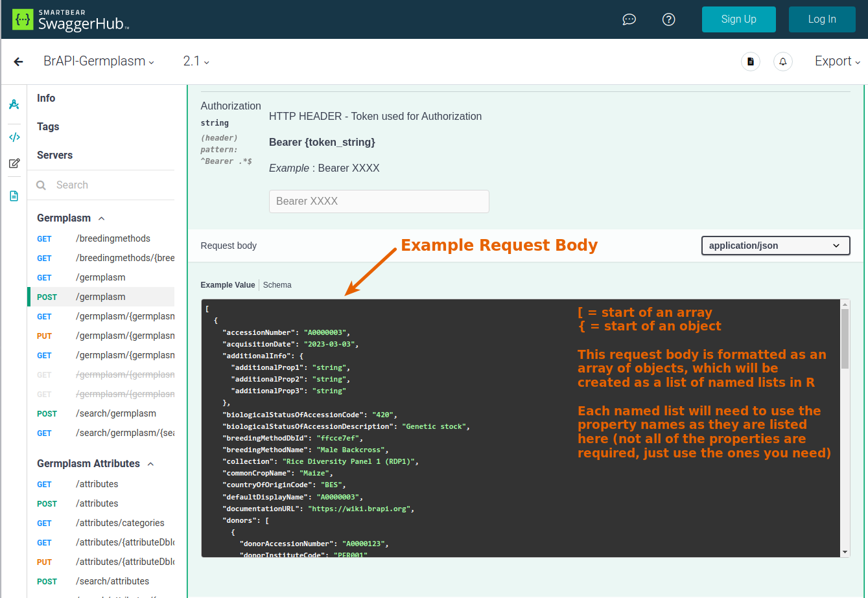Click the code view icon in left rail
868x598 pixels.
point(14,137)
